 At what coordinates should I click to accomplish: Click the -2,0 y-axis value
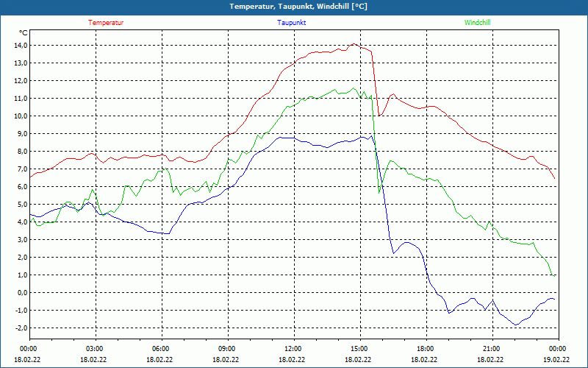click(22, 328)
